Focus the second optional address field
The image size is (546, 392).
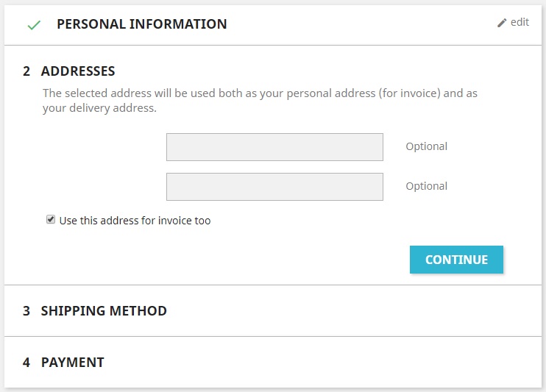point(274,187)
